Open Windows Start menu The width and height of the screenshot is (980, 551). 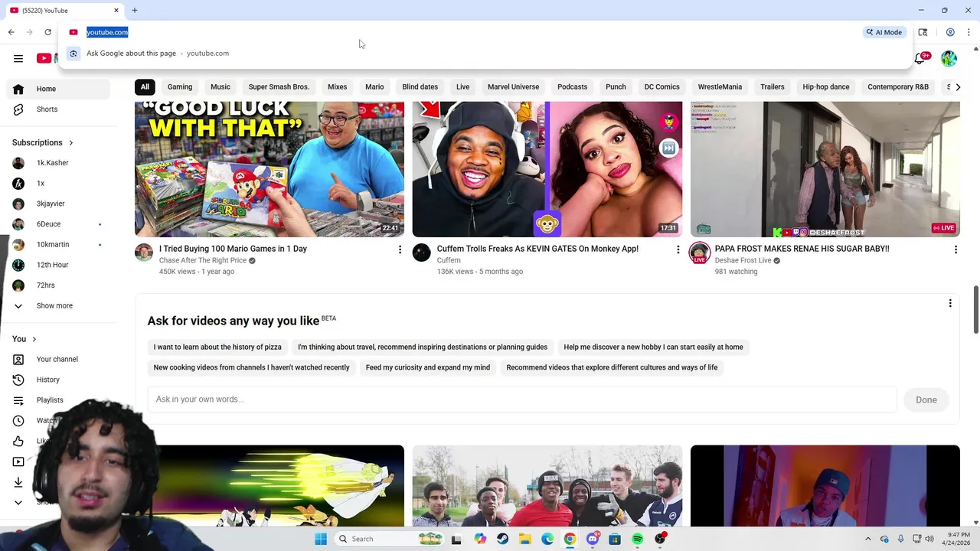click(x=321, y=539)
